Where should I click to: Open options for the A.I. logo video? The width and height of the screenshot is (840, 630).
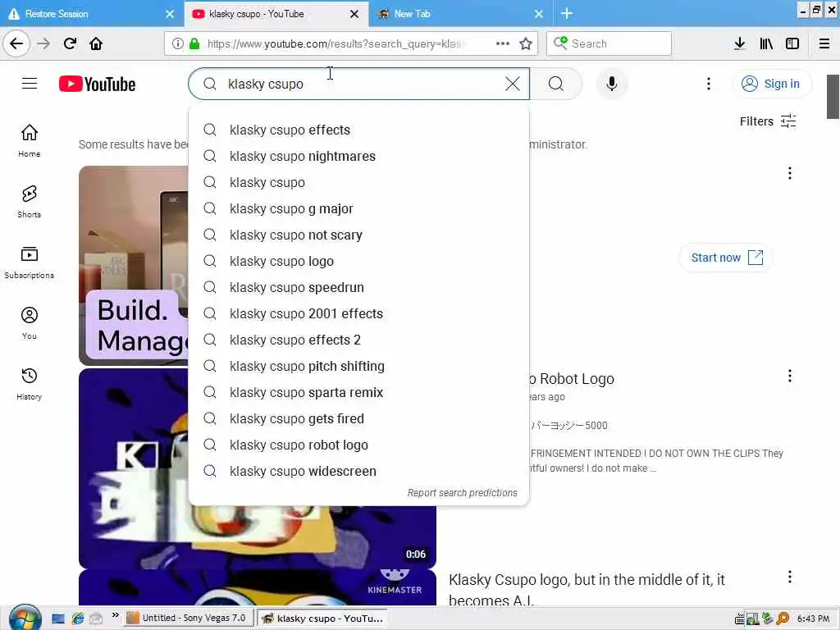click(790, 577)
